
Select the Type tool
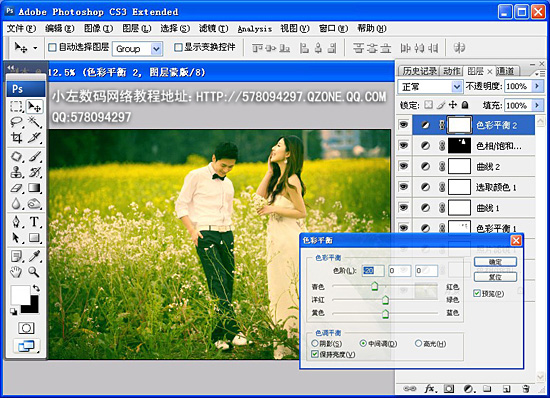click(x=34, y=222)
